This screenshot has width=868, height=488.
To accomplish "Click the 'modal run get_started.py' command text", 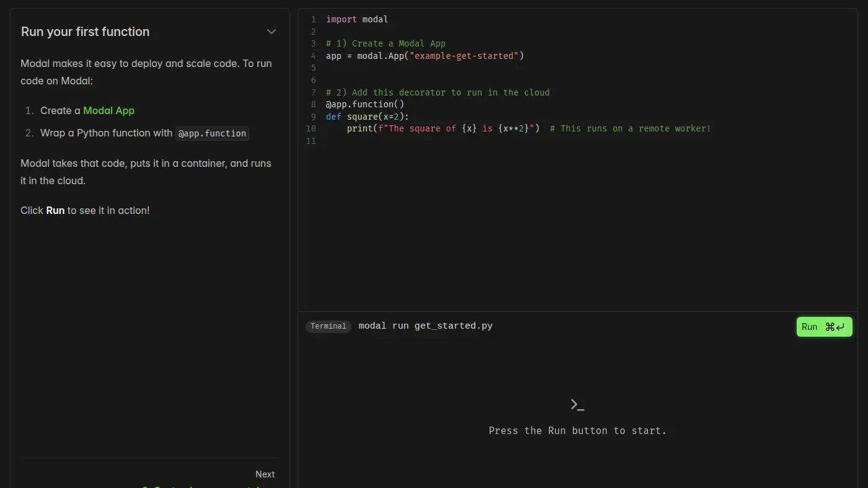I will (425, 326).
